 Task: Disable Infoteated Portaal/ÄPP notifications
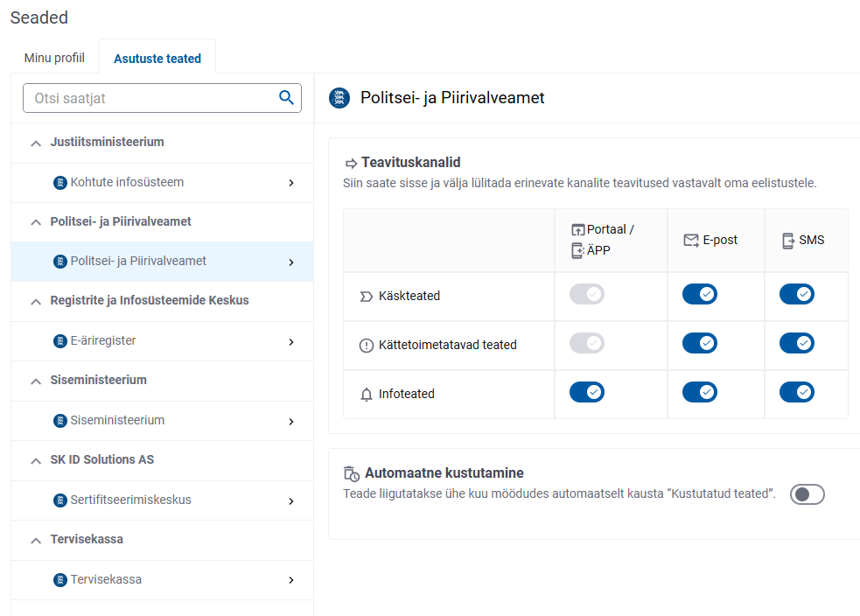pyautogui.click(x=587, y=392)
